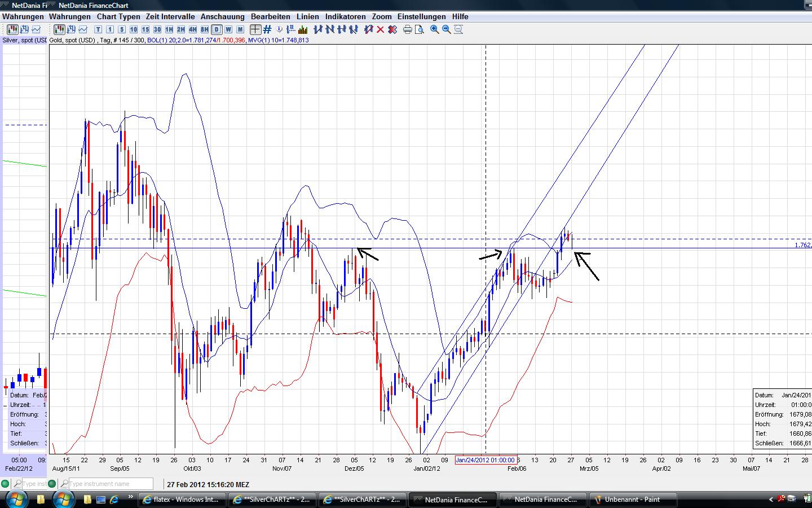
Task: Open print preview icon
Action: (419, 29)
